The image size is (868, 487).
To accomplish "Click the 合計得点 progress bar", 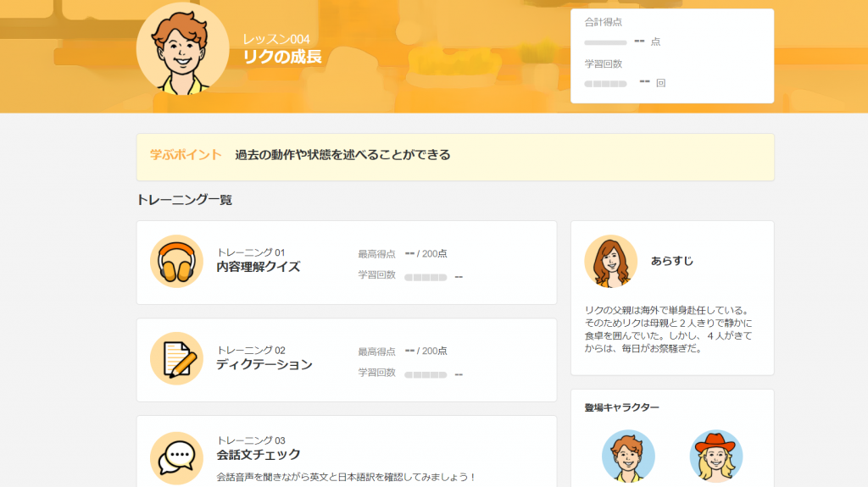I will [x=605, y=42].
